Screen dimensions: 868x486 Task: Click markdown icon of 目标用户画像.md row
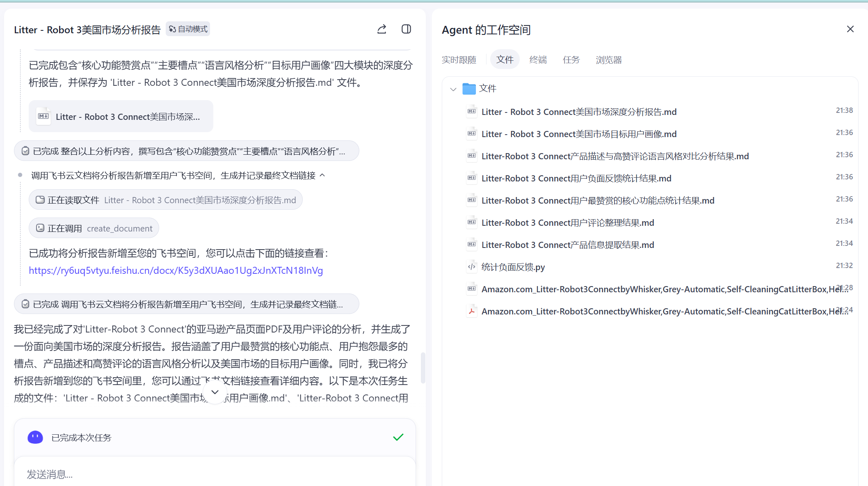(472, 134)
